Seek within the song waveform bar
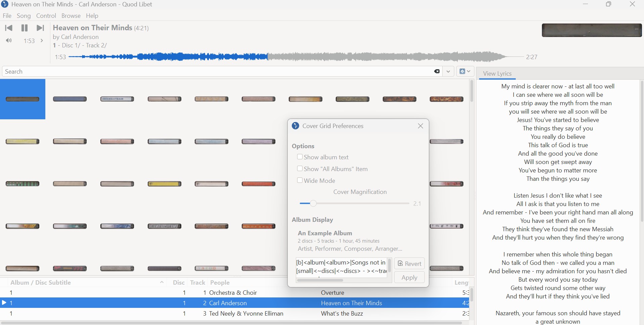The image size is (644, 325). (x=295, y=57)
